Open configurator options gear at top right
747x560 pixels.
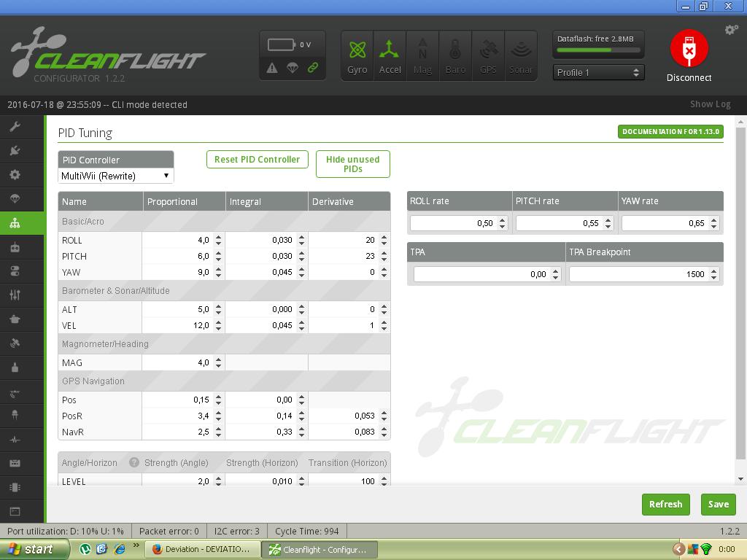pos(731,30)
